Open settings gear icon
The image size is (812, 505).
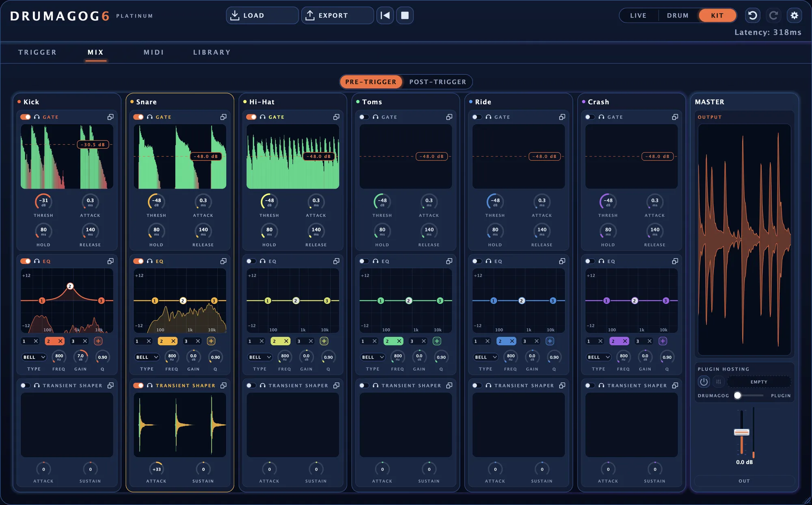tap(794, 15)
